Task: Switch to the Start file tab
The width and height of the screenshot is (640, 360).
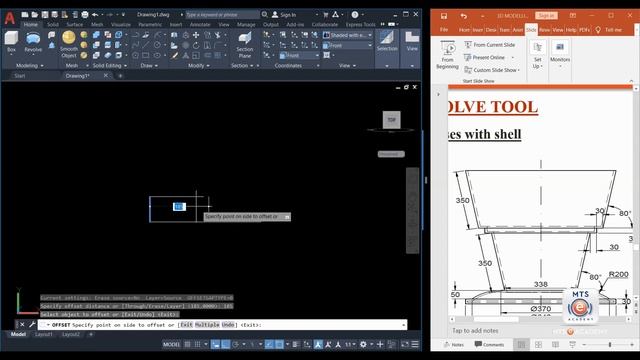Action: 20,76
